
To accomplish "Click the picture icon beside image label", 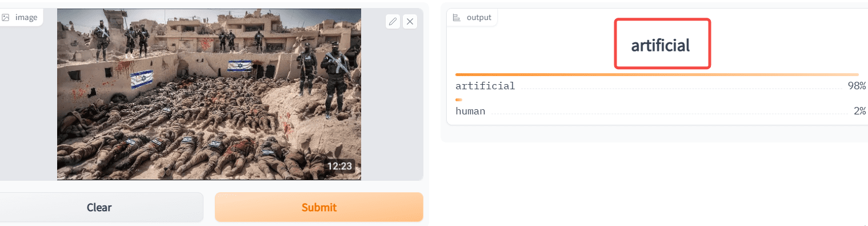I will [x=5, y=17].
